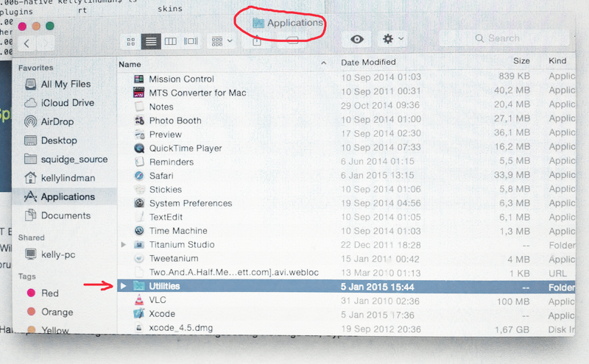589x364 pixels.
Task: Click the System Preferences icon
Action: (139, 203)
